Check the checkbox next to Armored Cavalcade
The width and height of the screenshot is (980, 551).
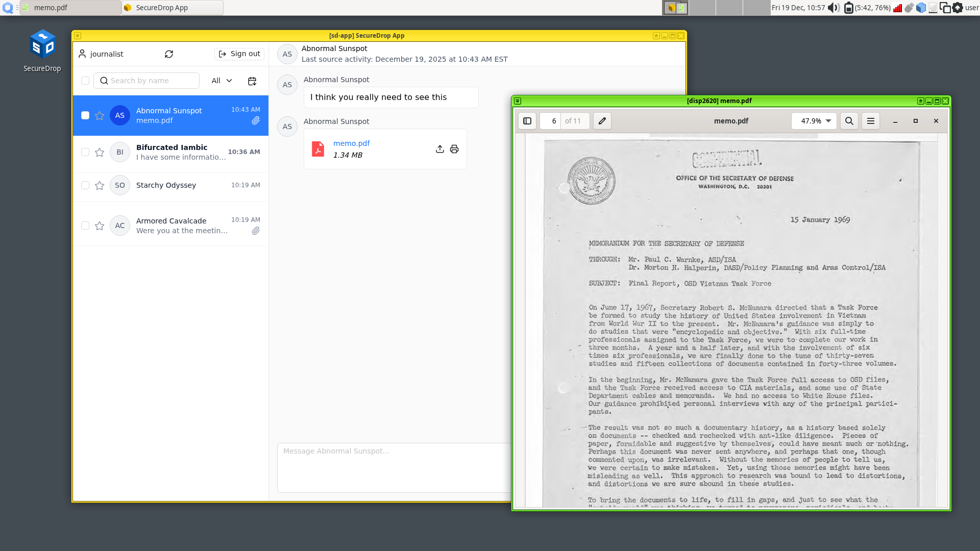click(85, 226)
